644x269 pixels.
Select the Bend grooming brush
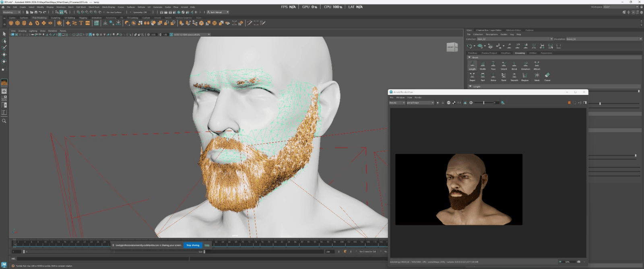point(514,64)
